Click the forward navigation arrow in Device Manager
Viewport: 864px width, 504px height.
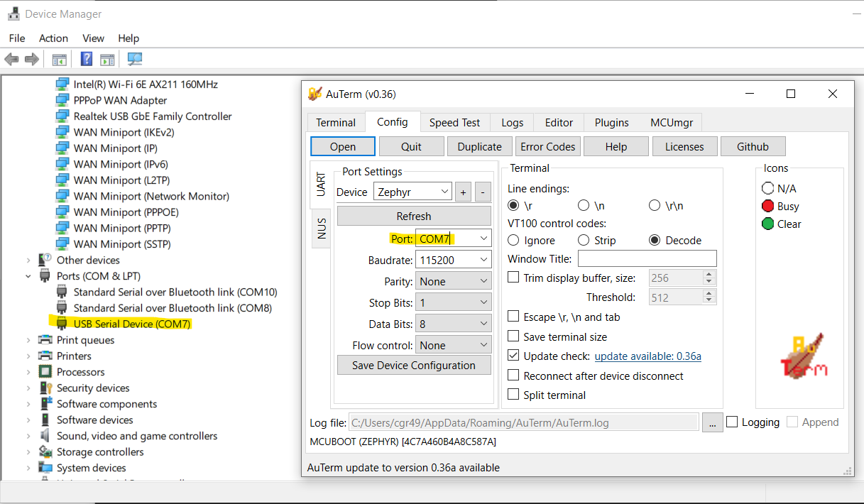(x=31, y=59)
